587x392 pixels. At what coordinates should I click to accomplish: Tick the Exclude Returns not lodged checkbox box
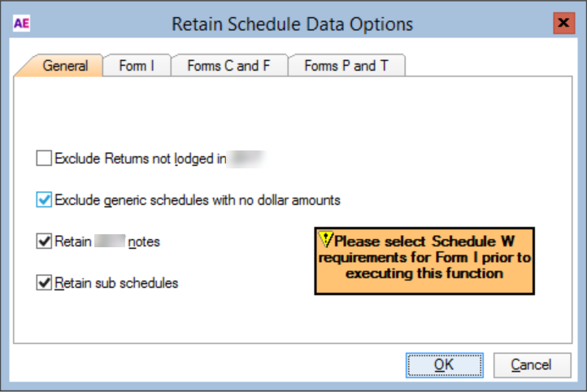point(44,159)
